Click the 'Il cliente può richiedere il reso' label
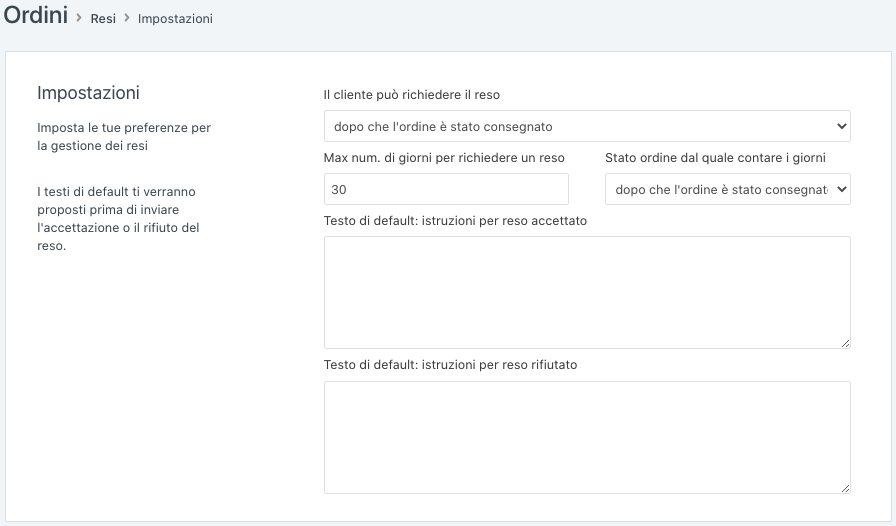This screenshot has height=526, width=896. click(x=411, y=95)
